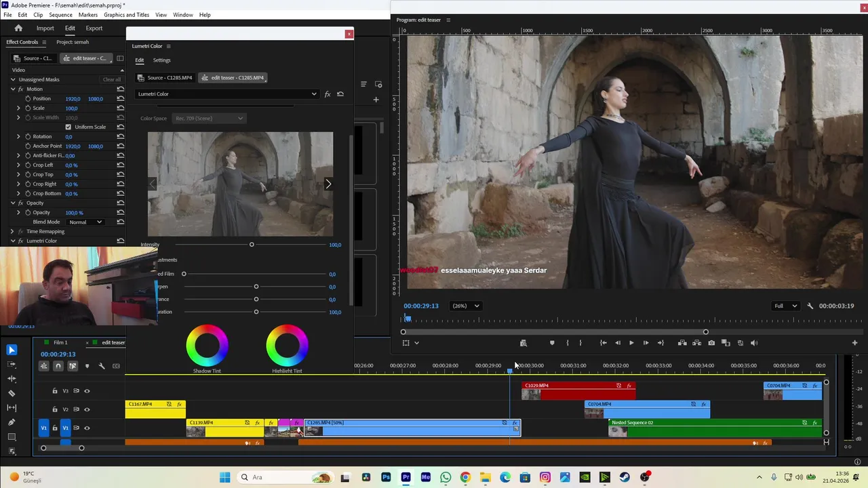This screenshot has height=488, width=868.
Task: Open the Button Editor plus icon
Action: click(854, 343)
